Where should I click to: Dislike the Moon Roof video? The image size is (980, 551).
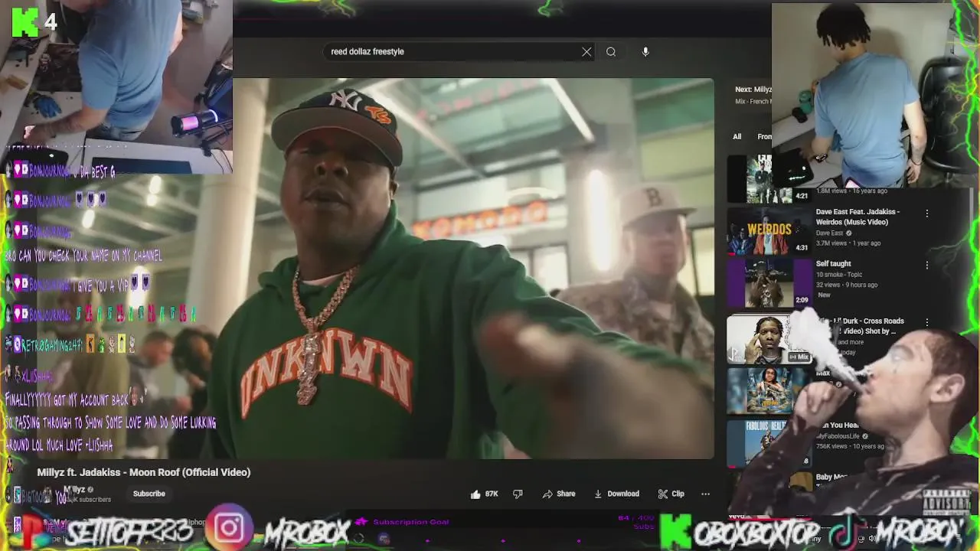pos(518,494)
